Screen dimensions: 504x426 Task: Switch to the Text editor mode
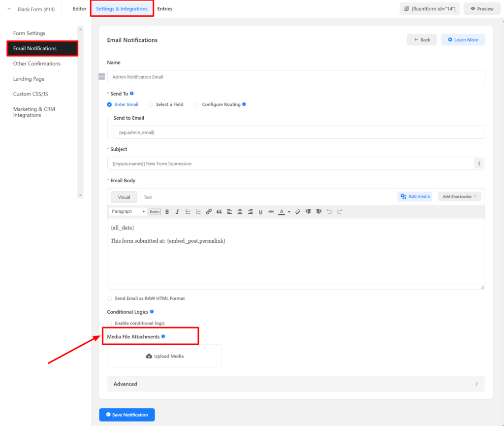148,197
